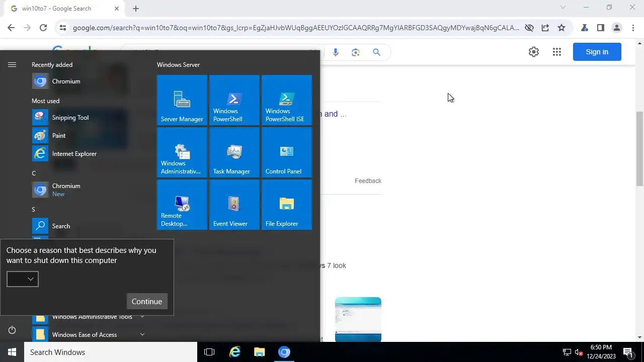644x362 pixels.
Task: Click the magnifier search icon
Action: coord(376,52)
